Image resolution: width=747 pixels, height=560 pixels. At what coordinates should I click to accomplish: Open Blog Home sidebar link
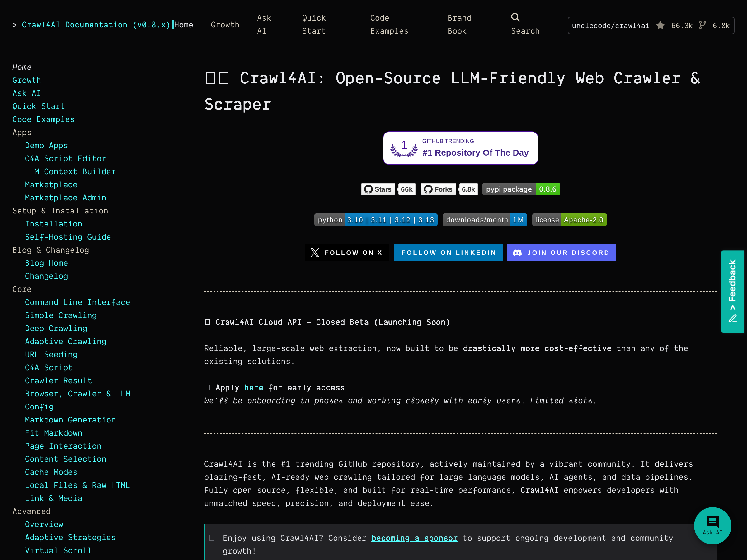click(x=46, y=263)
